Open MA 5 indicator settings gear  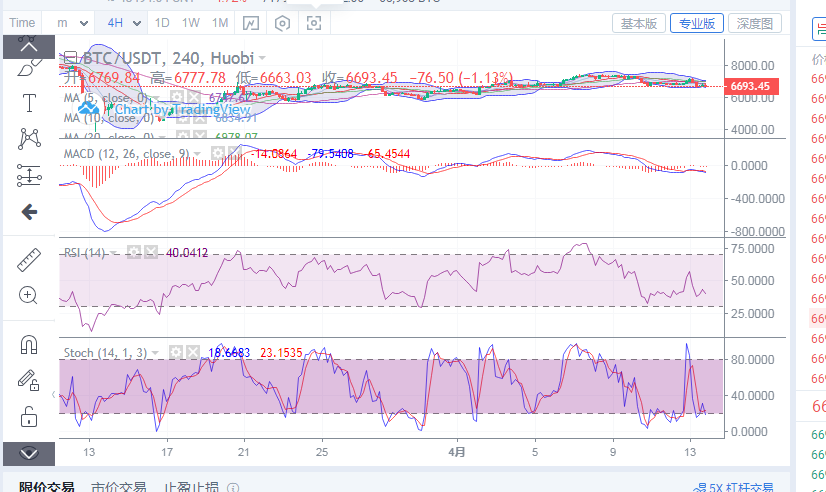coord(176,97)
